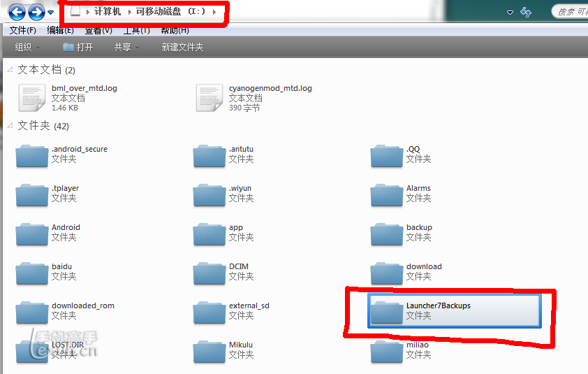Select the download folder icon
Viewport: 588px width, 374px height.
[x=387, y=273]
